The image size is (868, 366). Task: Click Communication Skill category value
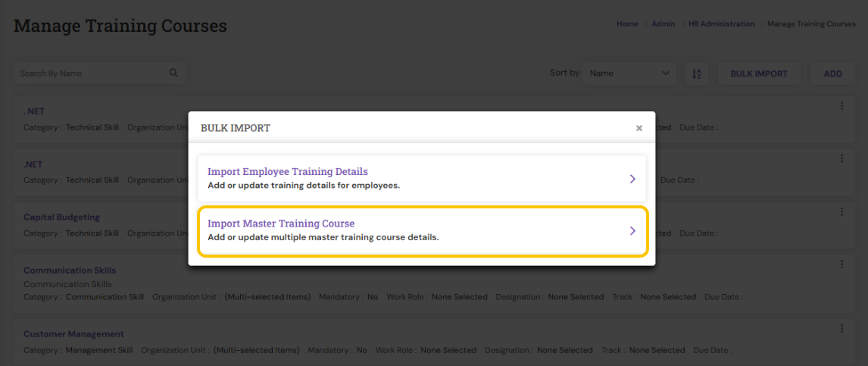click(x=105, y=297)
